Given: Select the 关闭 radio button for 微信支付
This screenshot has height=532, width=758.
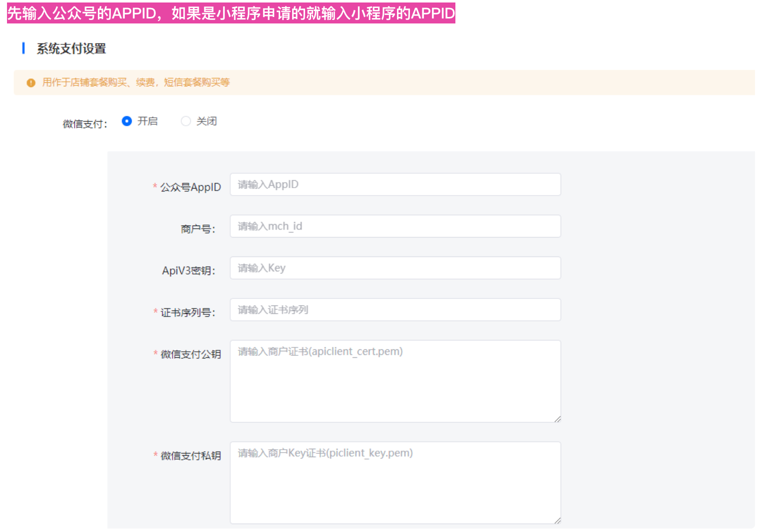Looking at the screenshot, I should [x=186, y=121].
